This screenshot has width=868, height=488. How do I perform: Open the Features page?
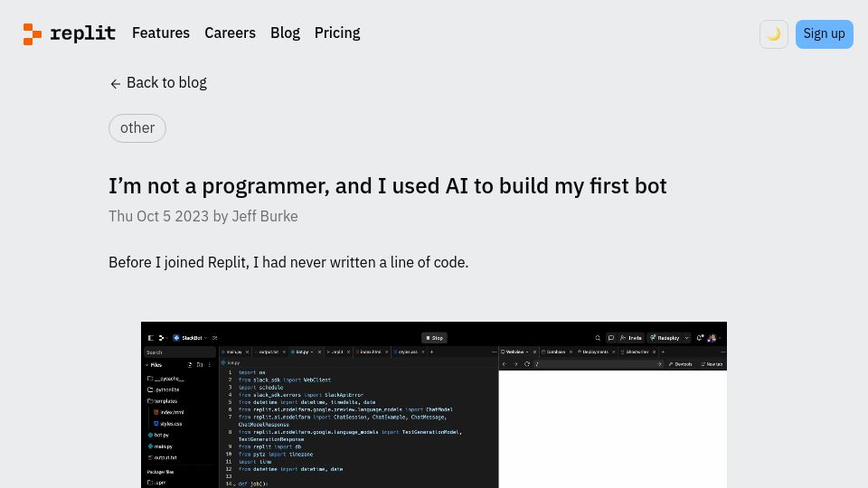coord(161,33)
